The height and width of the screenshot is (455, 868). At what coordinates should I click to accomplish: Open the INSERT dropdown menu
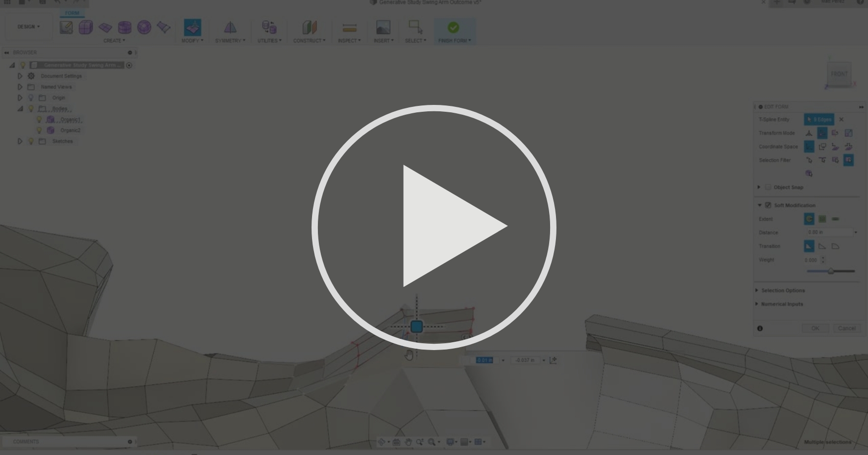coord(384,41)
